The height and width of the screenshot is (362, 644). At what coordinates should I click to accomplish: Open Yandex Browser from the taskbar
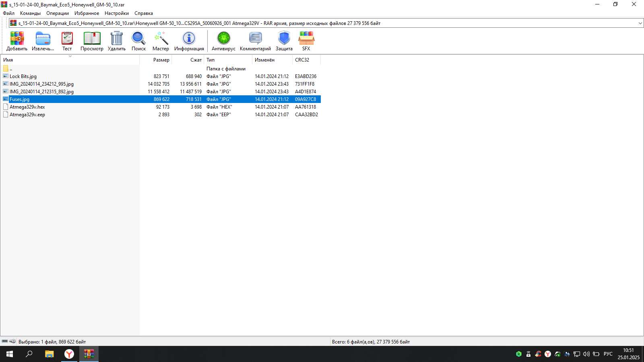tap(69, 354)
